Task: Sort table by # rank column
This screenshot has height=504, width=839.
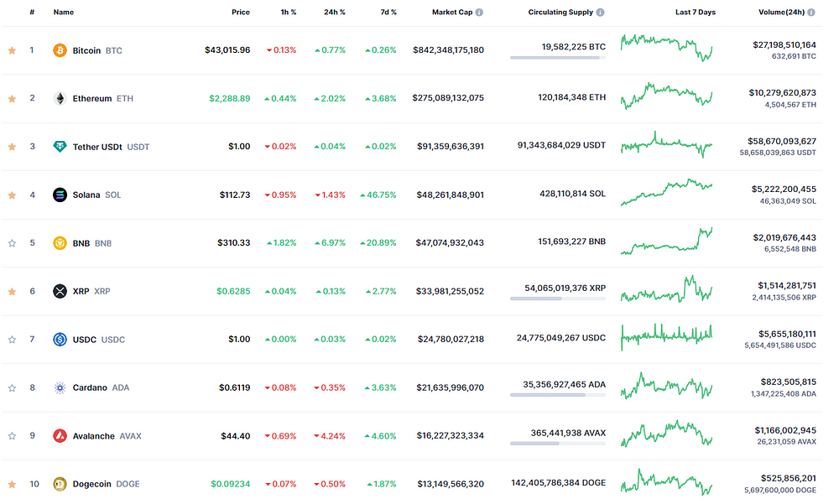Action: (x=32, y=12)
